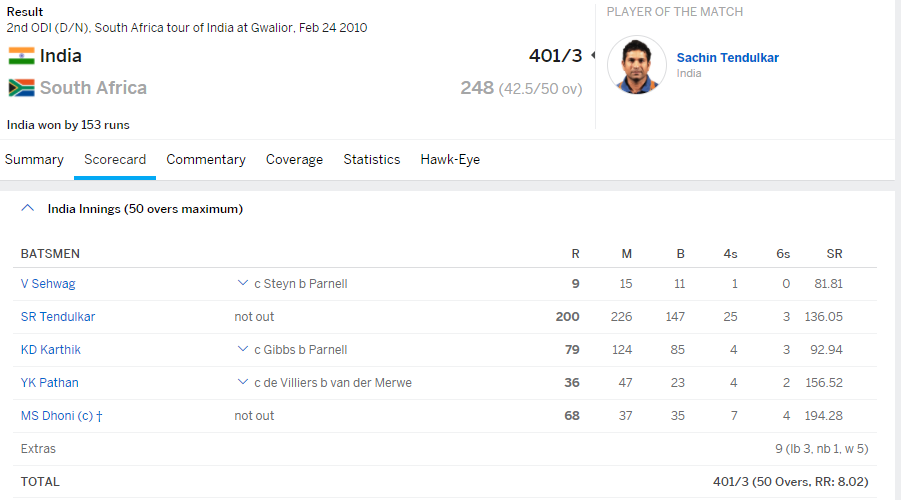Switch to the Summary tab
This screenshot has height=500, width=901.
[34, 160]
